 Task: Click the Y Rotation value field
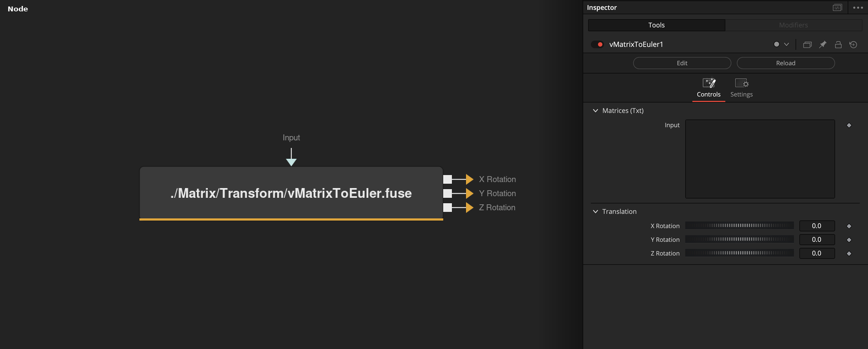click(816, 240)
